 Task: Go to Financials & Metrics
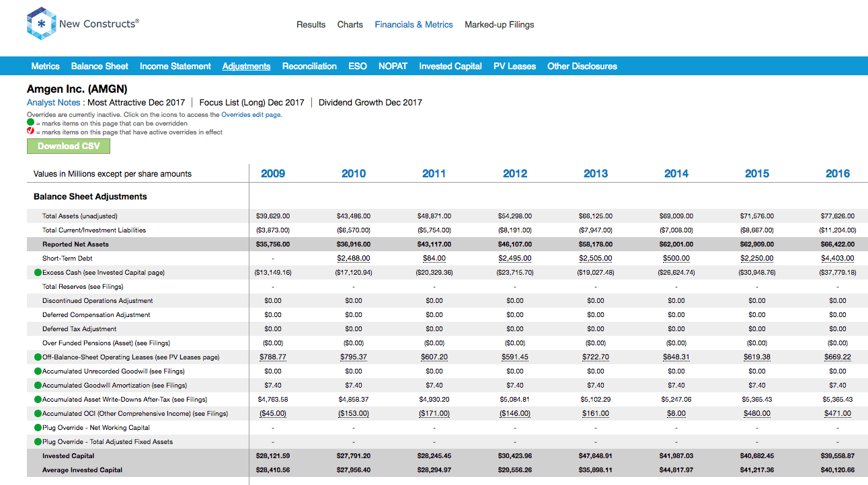coord(414,25)
